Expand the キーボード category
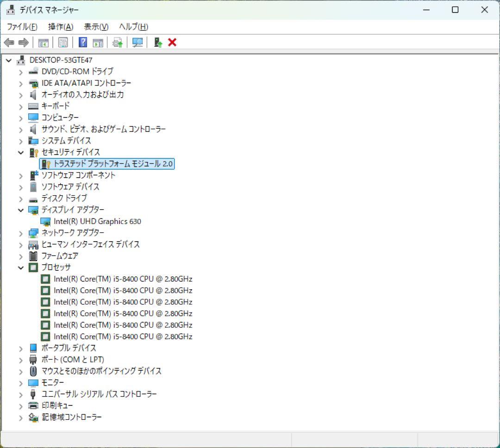Screen dimensions: 500x448 (x=20, y=106)
